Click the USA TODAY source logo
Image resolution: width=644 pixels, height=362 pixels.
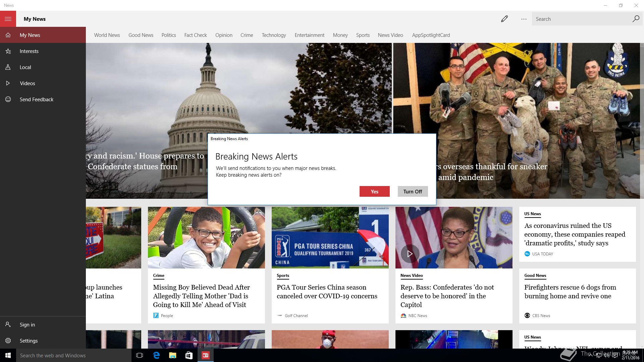point(527,254)
